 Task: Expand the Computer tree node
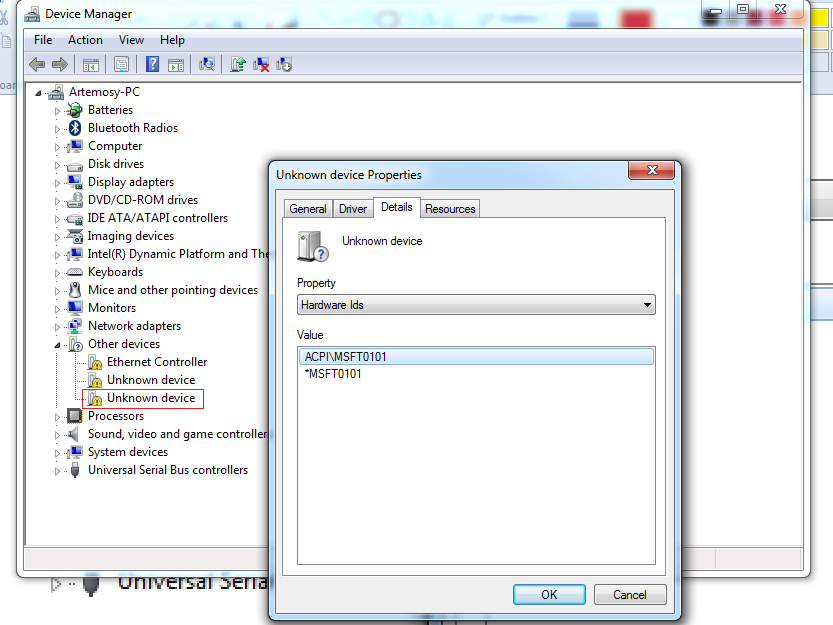pos(57,147)
